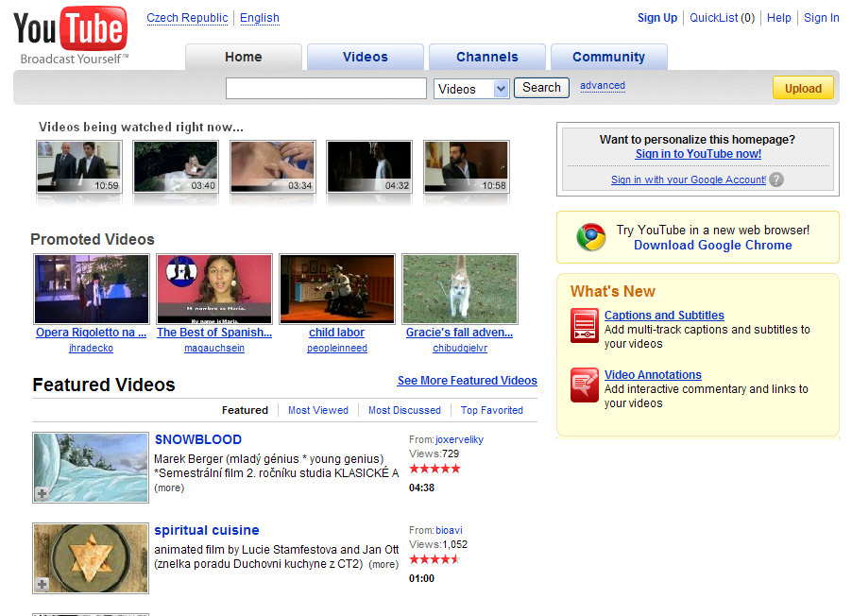Open the Community tab

click(x=608, y=57)
